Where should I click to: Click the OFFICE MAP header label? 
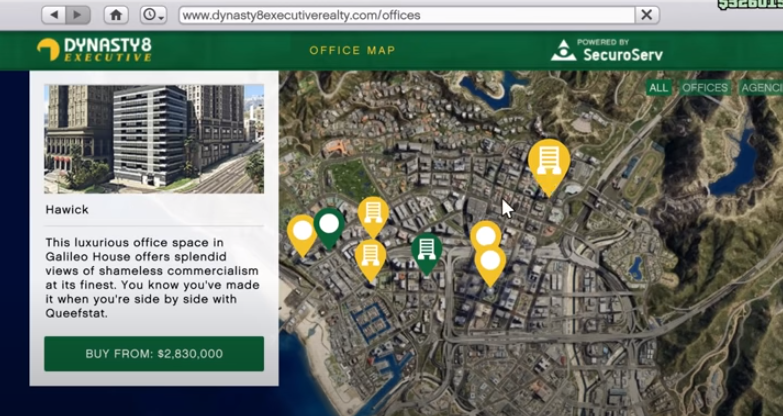[x=352, y=50]
